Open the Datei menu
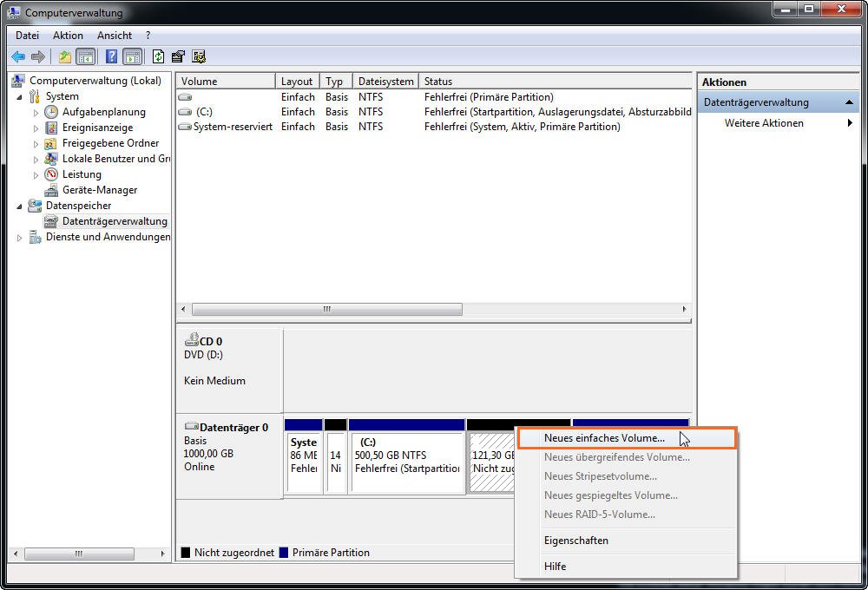 [x=27, y=36]
